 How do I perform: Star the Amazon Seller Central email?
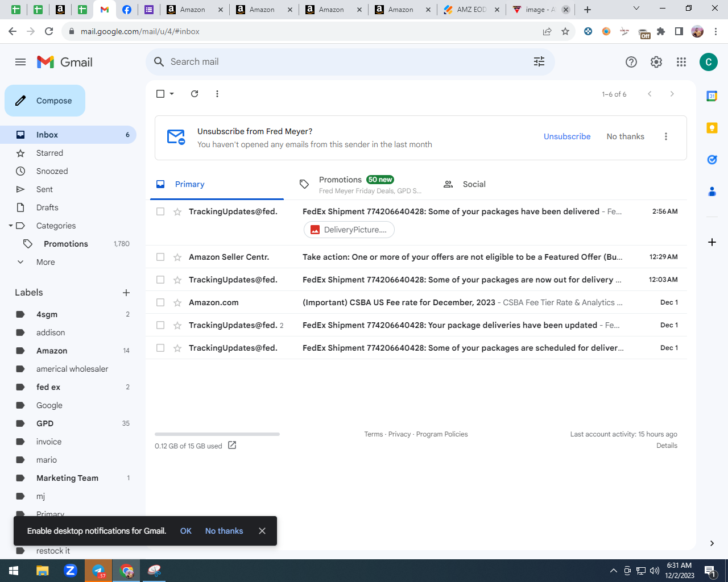tap(177, 257)
